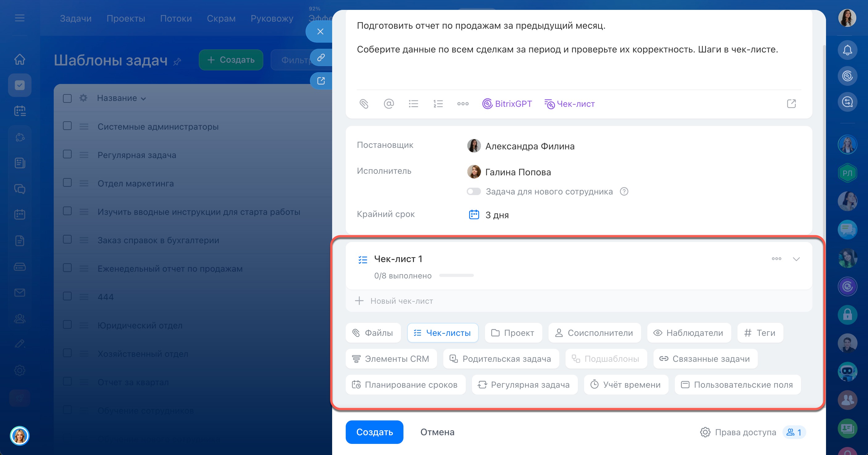Click the attach file paperclip icon

pos(364,104)
